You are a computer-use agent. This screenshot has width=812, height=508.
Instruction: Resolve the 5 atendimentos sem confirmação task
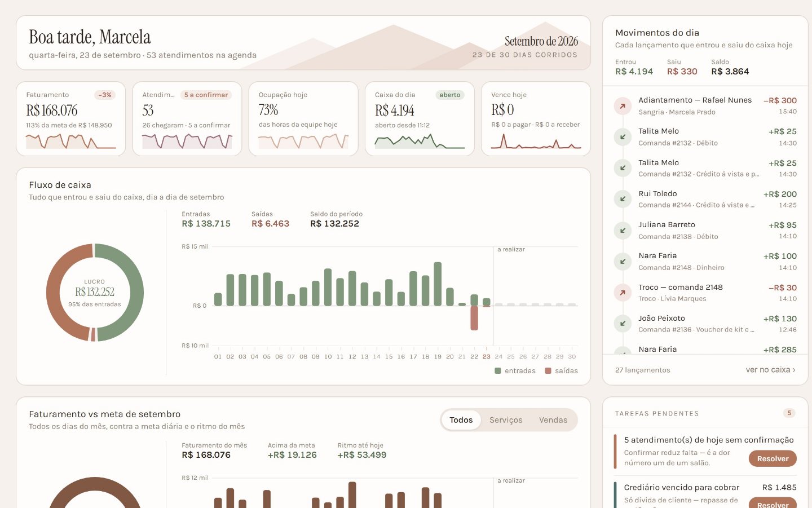click(773, 459)
